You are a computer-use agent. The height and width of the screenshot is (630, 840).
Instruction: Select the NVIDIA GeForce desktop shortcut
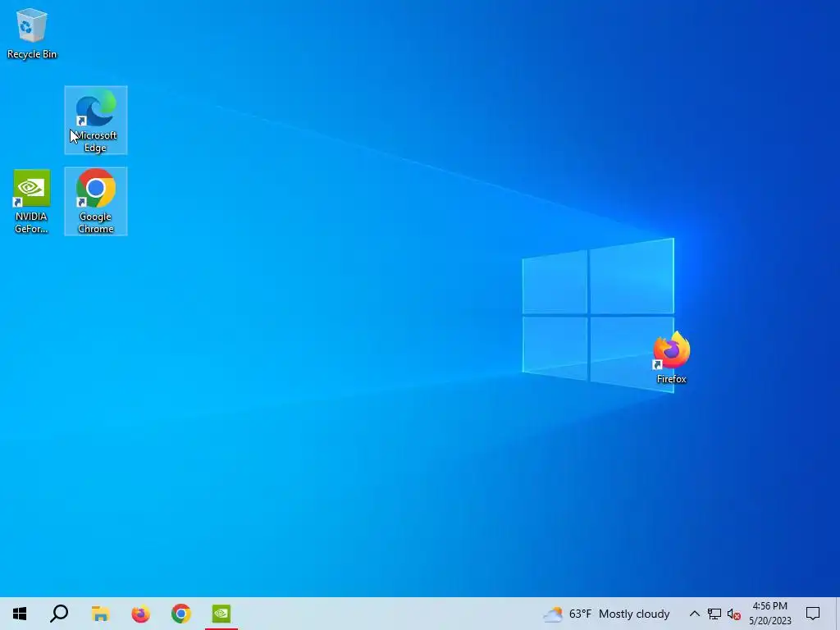[x=32, y=202]
